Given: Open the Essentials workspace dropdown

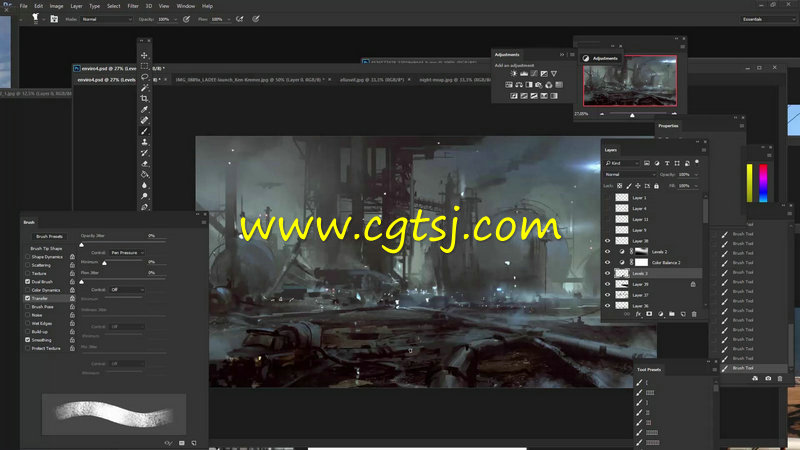Looking at the screenshot, I should (768, 19).
